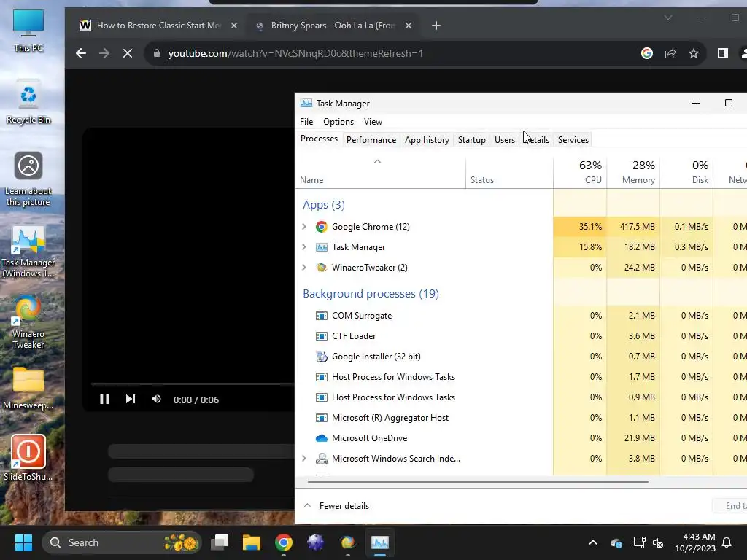The image size is (747, 560).
Task: Switch to the Performance tab
Action: coord(371,140)
